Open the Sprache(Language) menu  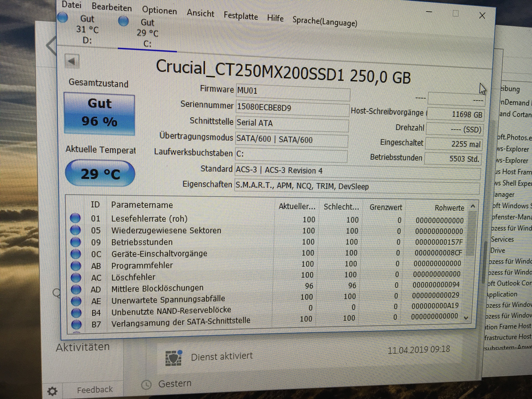tap(325, 22)
